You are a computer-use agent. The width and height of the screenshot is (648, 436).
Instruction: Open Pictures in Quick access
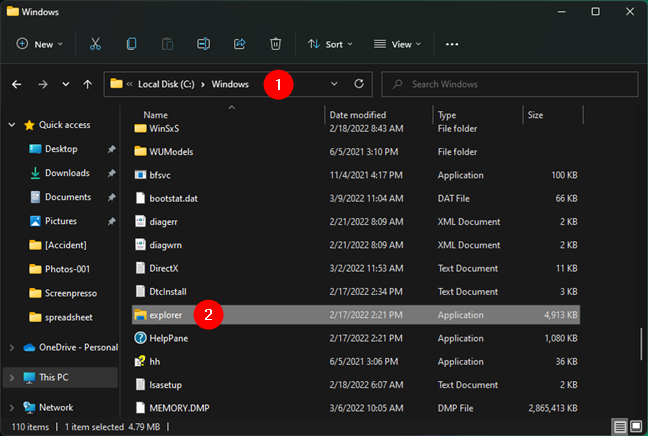coord(61,221)
